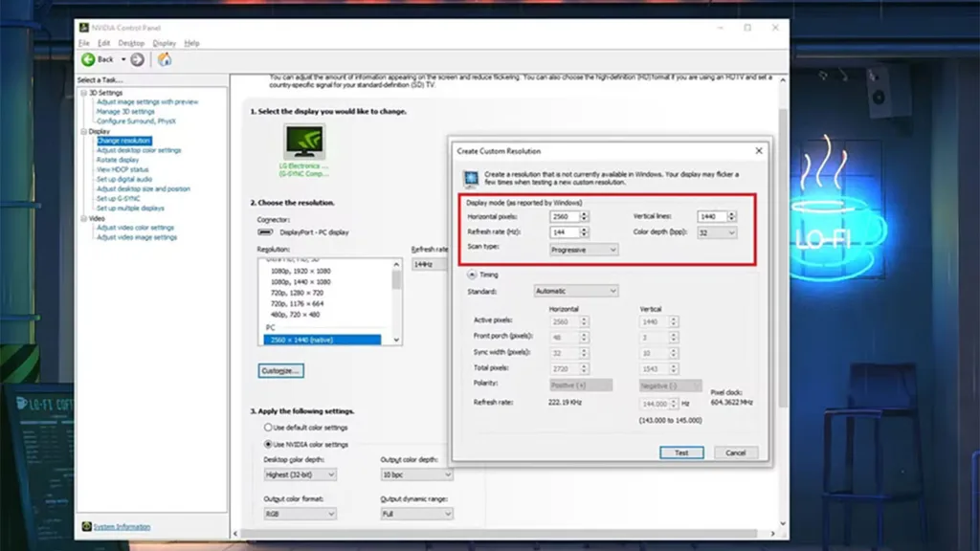Open Output color format dropdown
980x551 pixels.
[300, 514]
